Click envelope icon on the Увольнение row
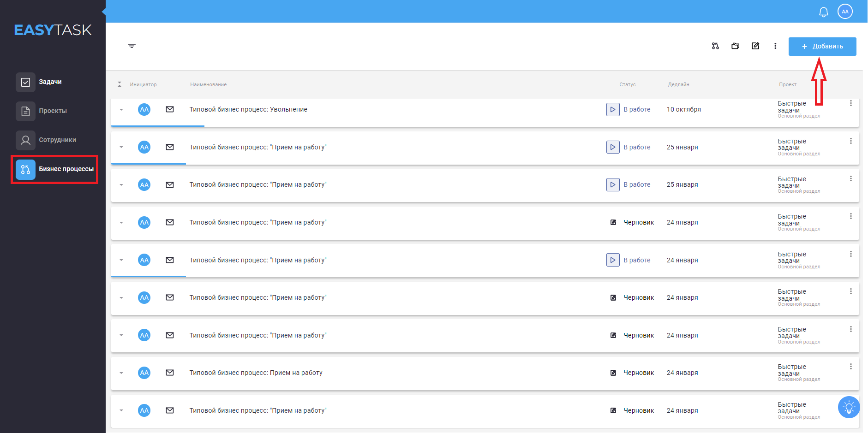The height and width of the screenshot is (433, 868). pos(170,109)
